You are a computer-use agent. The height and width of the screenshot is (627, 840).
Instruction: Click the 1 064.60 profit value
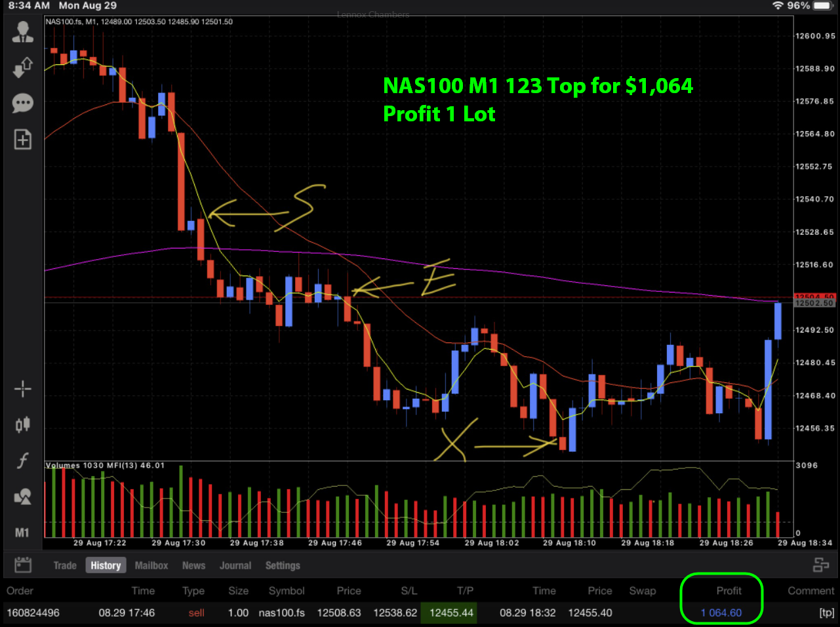tap(721, 613)
